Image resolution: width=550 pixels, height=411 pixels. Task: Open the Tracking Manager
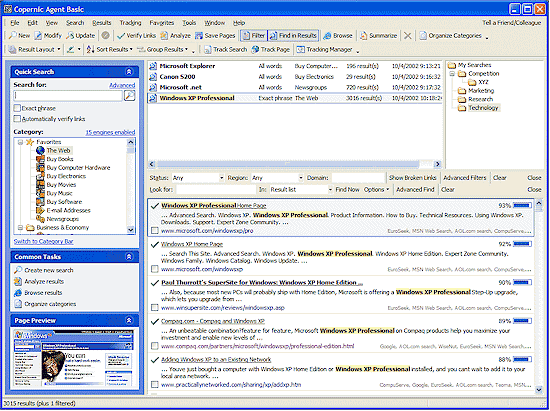pos(324,49)
